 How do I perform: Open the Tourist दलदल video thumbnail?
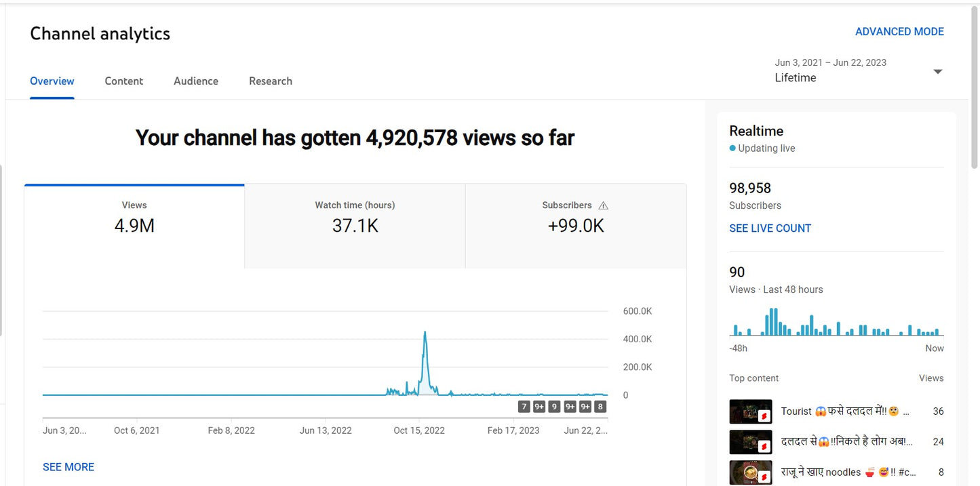pos(751,411)
